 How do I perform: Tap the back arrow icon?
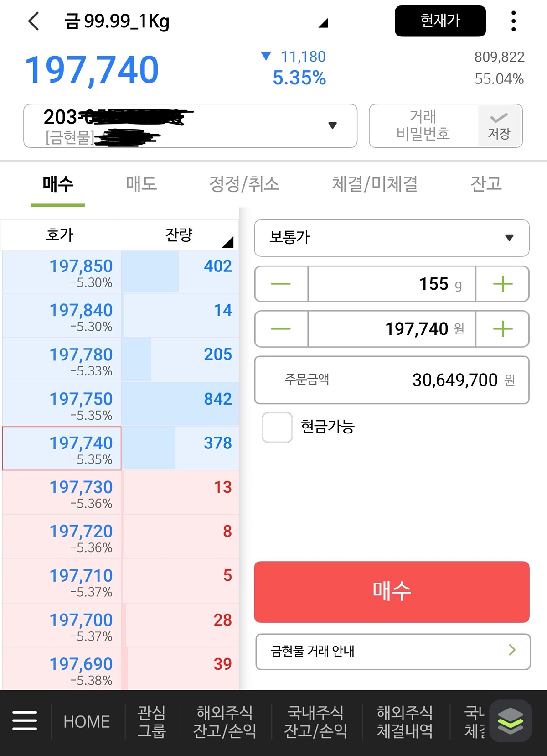[34, 21]
